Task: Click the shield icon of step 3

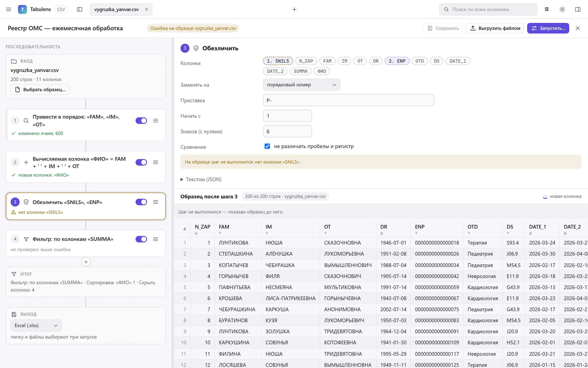Action: pyautogui.click(x=26, y=202)
